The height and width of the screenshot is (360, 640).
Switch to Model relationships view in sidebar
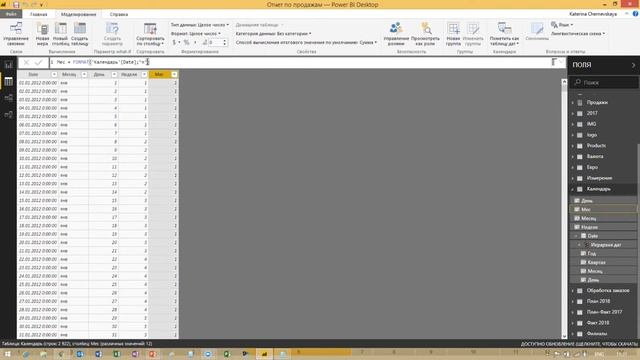tap(9, 98)
